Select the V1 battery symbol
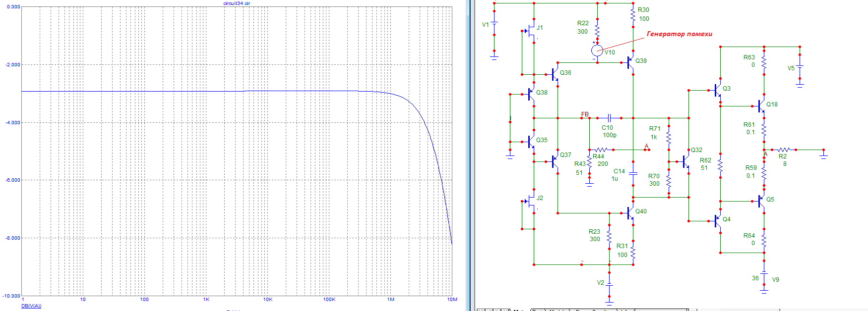The image size is (868, 311). [494, 23]
